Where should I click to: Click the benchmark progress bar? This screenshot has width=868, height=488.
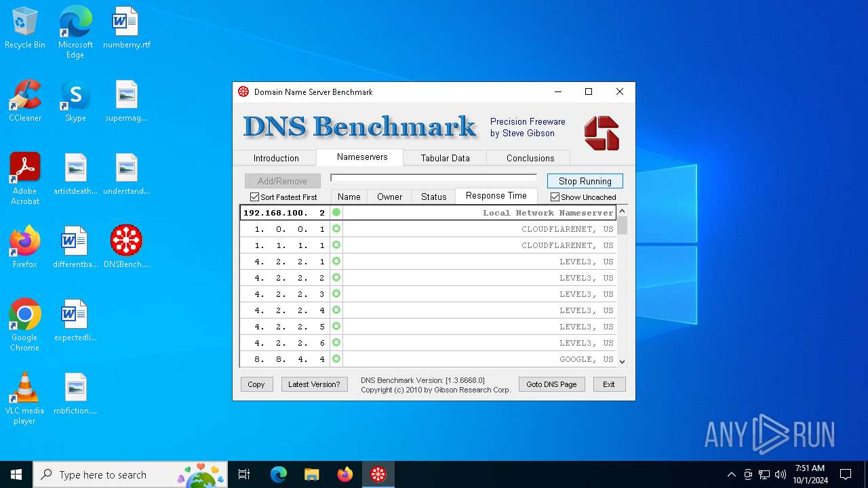(433, 178)
